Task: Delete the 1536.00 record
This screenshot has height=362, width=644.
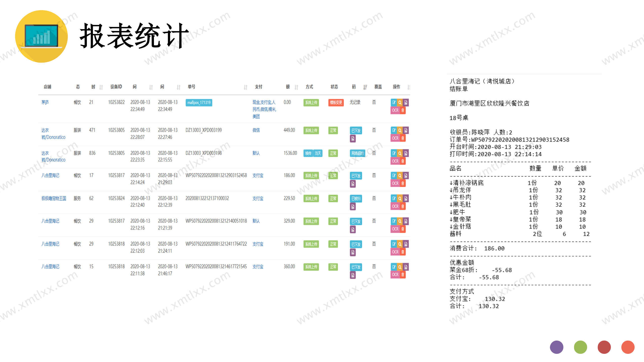Action: point(403,161)
